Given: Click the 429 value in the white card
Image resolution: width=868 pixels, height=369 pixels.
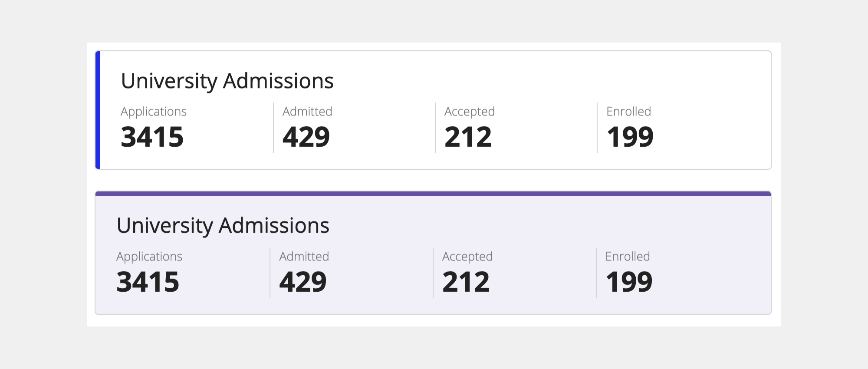Looking at the screenshot, I should pyautogui.click(x=306, y=137).
